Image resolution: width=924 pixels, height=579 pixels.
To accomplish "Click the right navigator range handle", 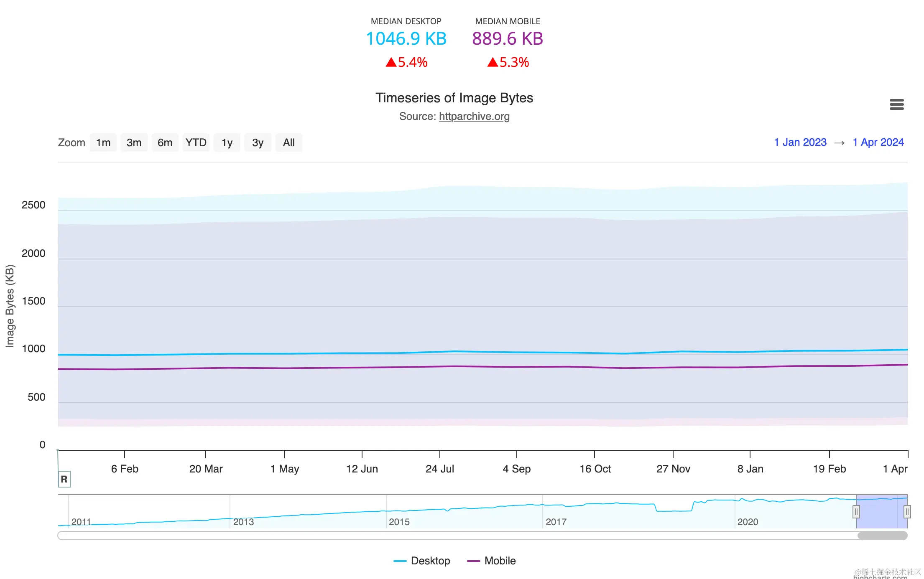I will (x=907, y=511).
